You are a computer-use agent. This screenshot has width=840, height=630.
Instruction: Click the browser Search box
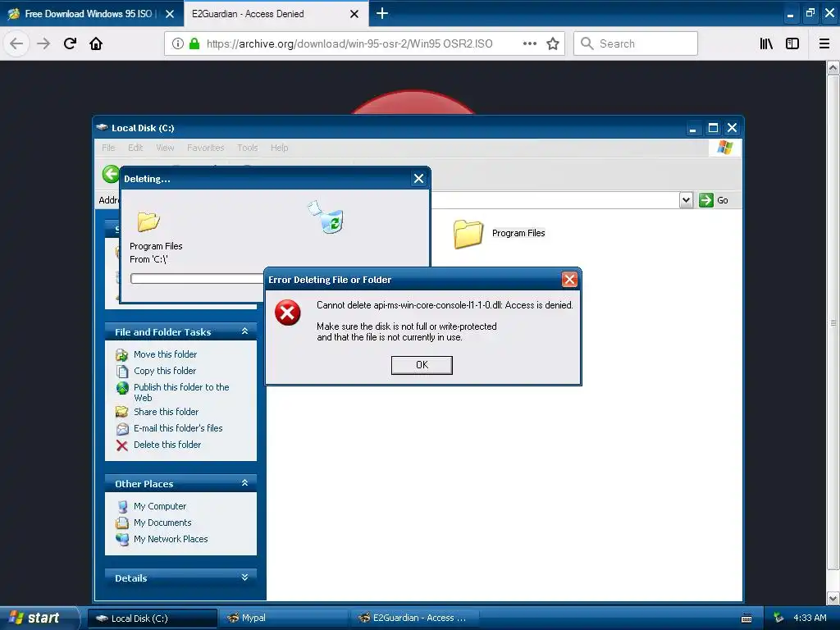point(636,43)
